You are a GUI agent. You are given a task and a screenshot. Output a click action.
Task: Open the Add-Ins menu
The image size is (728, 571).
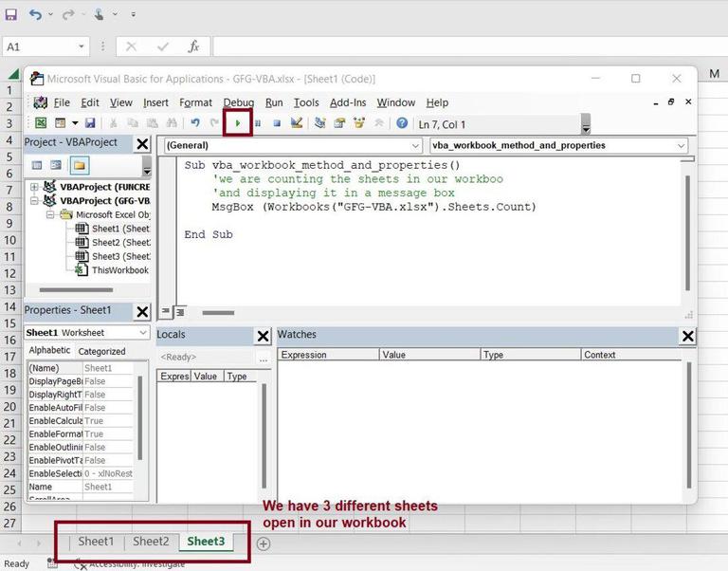coord(348,102)
